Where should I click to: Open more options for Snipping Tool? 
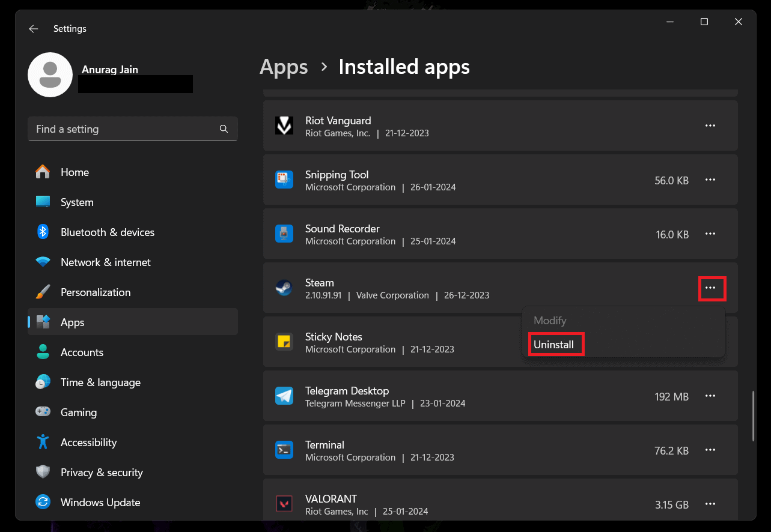click(710, 180)
